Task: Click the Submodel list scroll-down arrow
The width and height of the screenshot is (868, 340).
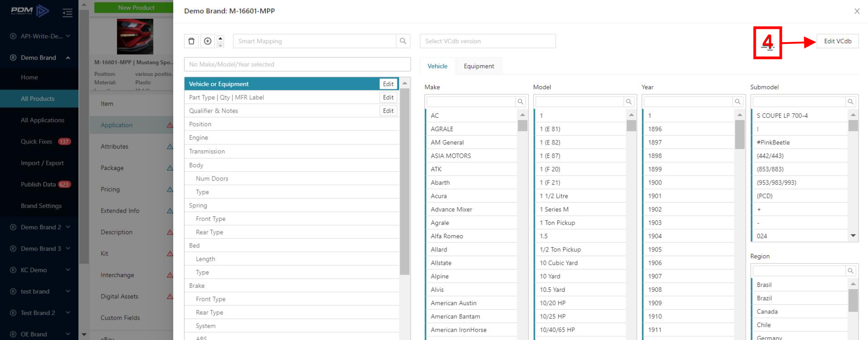Action: (853, 236)
